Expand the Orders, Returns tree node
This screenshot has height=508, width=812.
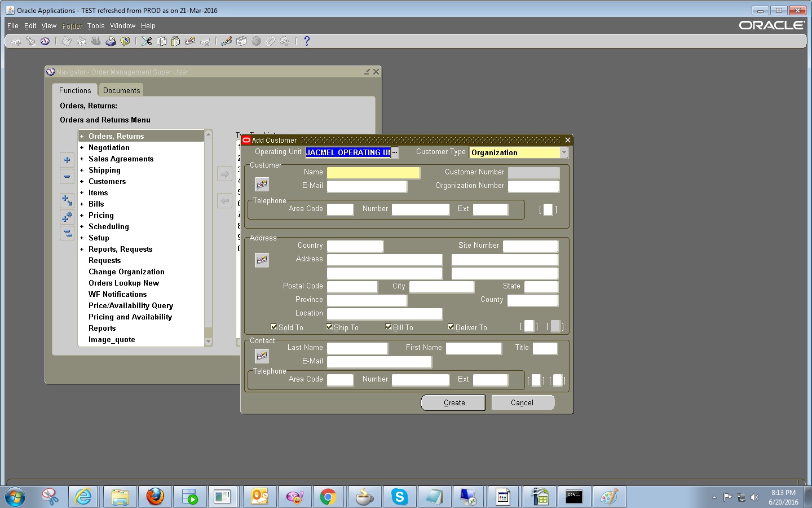tap(83, 136)
